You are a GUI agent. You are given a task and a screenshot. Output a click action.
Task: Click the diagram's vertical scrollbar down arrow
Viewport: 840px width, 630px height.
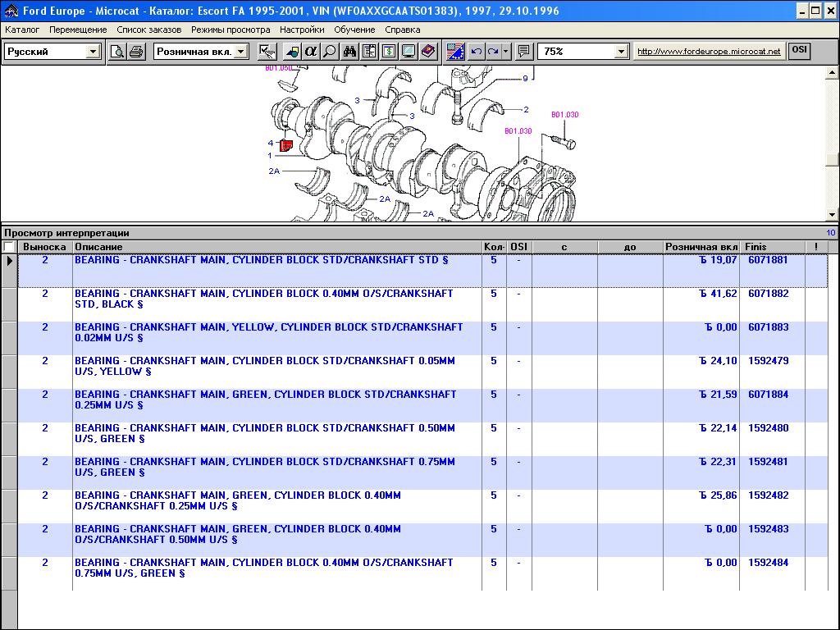point(833,215)
